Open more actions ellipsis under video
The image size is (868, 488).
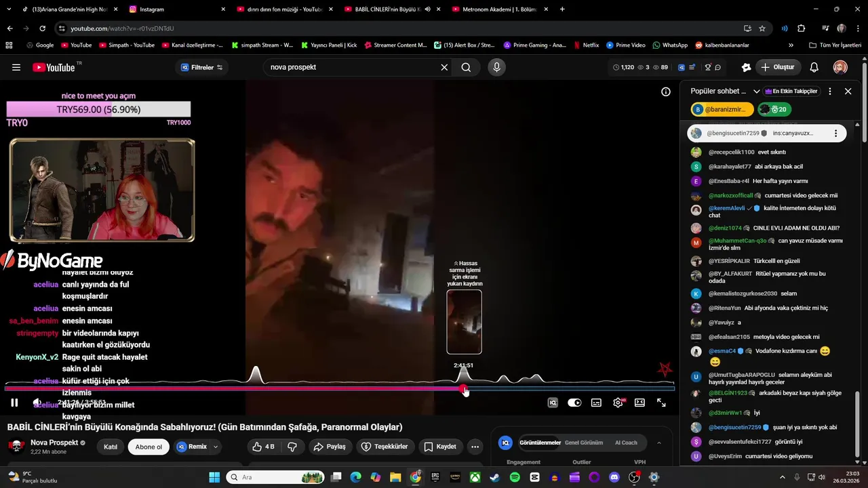[x=475, y=447]
